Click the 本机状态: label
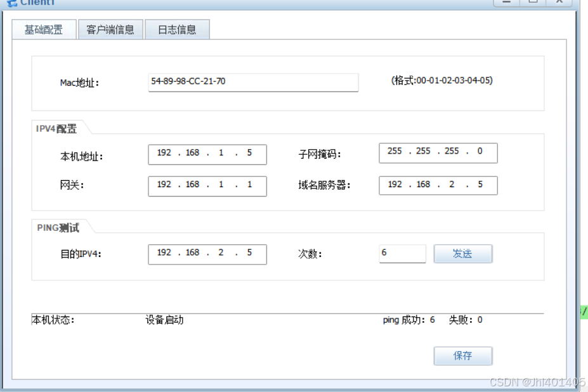The width and height of the screenshot is (588, 392). (53, 320)
